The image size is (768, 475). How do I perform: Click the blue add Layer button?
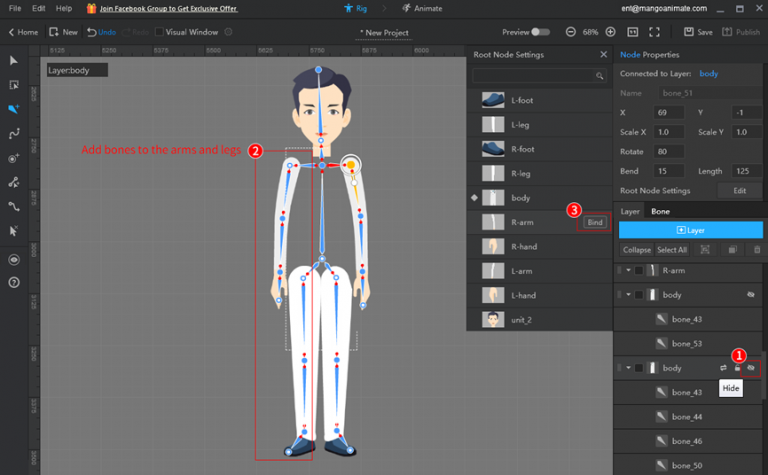coord(691,230)
